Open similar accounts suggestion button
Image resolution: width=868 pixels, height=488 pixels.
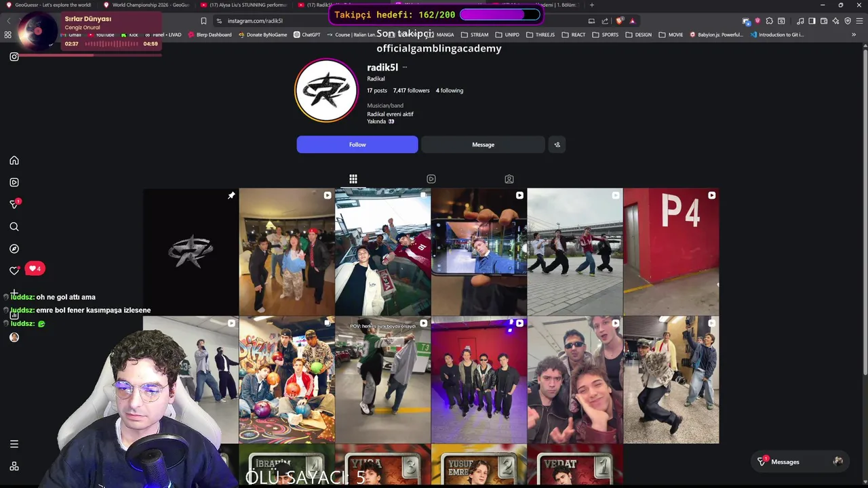(x=557, y=144)
